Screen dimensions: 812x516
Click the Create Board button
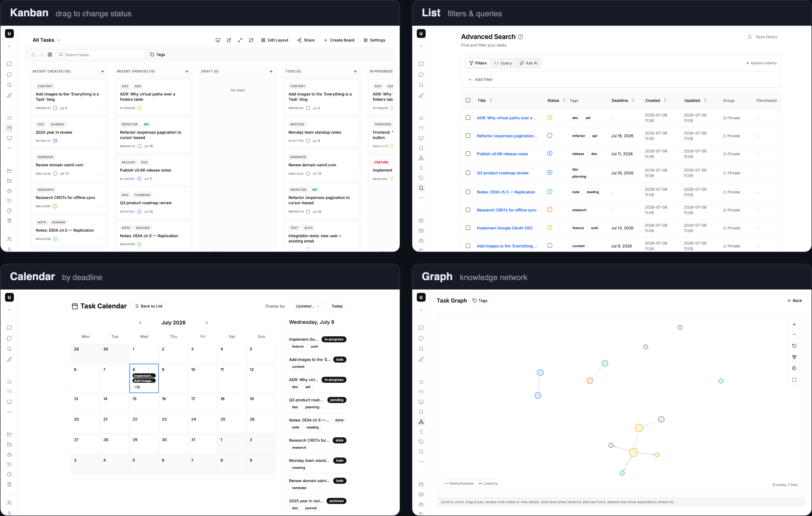coord(339,40)
